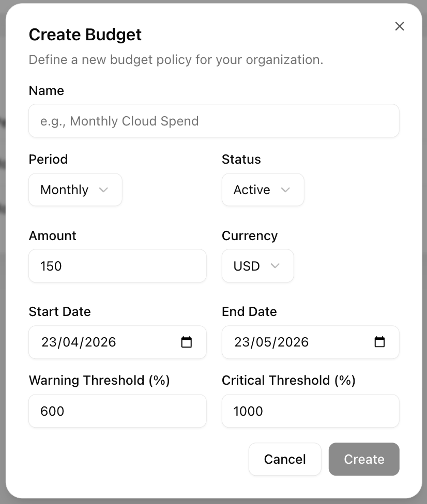Open the Currency selector showing USD
Screen dimensions: 427x504
(257, 266)
